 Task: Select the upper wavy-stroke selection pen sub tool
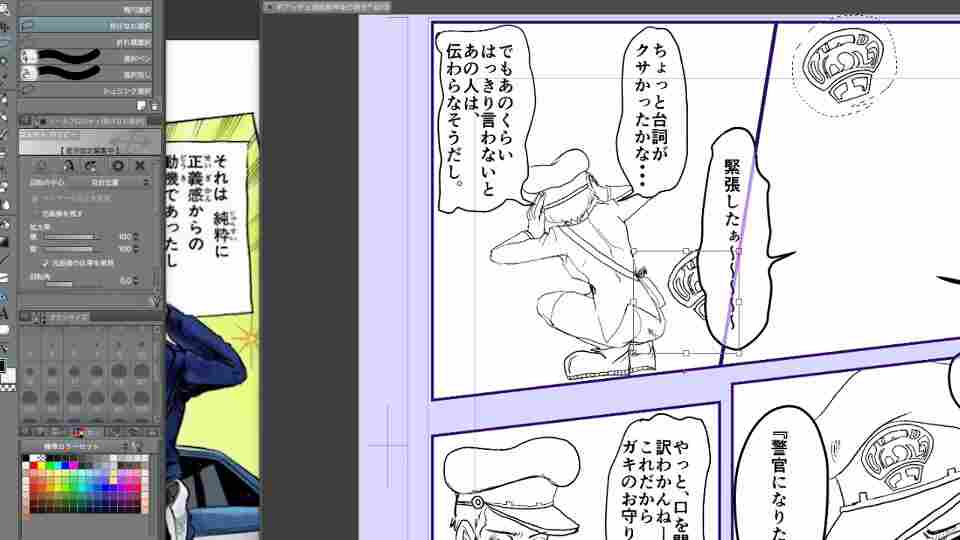85,58
